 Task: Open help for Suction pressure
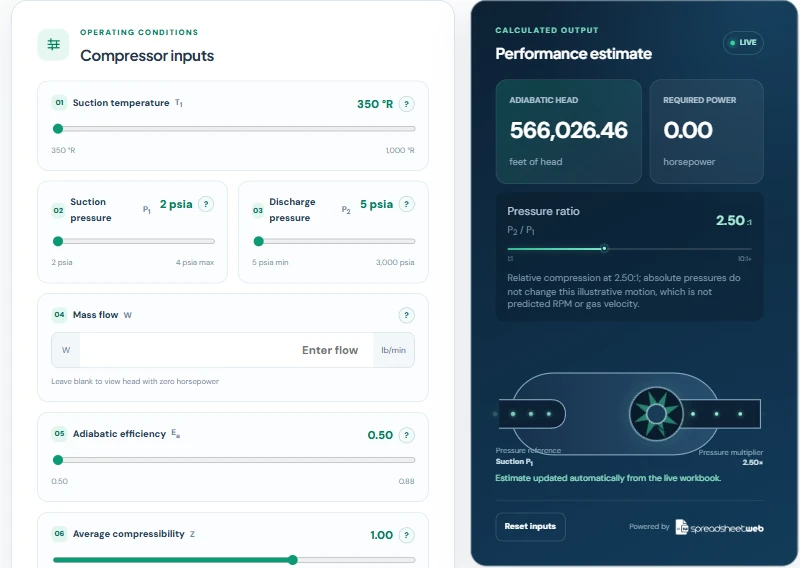point(206,204)
